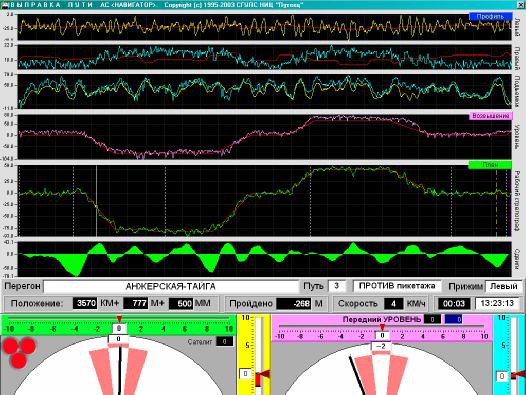The image size is (526, 395).
Task: Click the black 0 field beside Передний УРОВЕНЬ
Action: click(x=432, y=319)
